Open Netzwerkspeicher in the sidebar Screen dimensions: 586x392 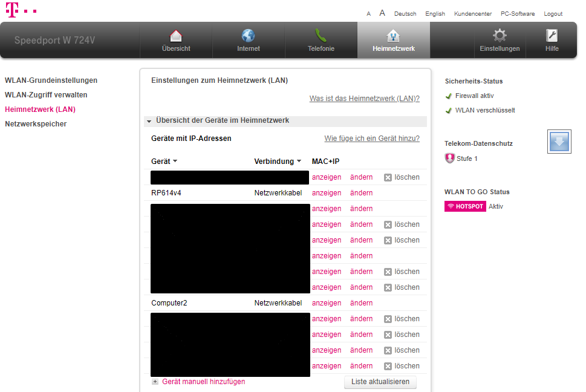click(x=36, y=124)
